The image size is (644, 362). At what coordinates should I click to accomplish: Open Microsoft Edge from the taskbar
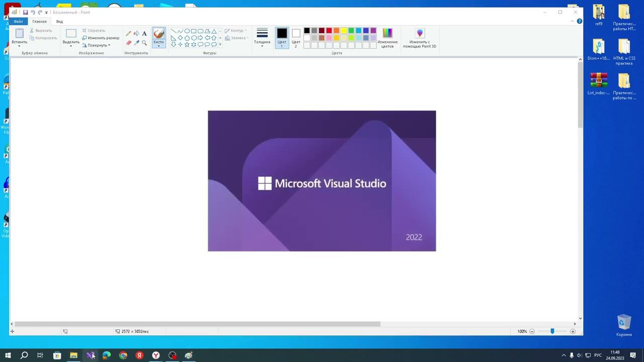pyautogui.click(x=107, y=355)
